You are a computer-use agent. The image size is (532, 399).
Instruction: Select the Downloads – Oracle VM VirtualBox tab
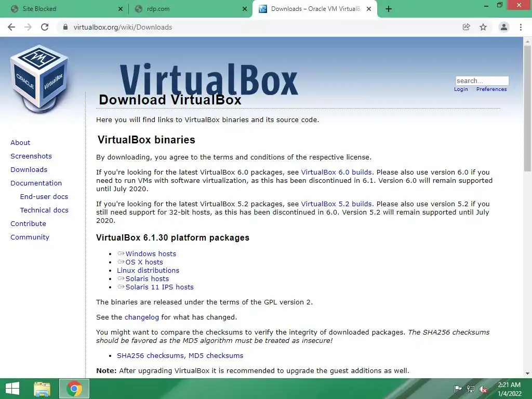point(315,9)
